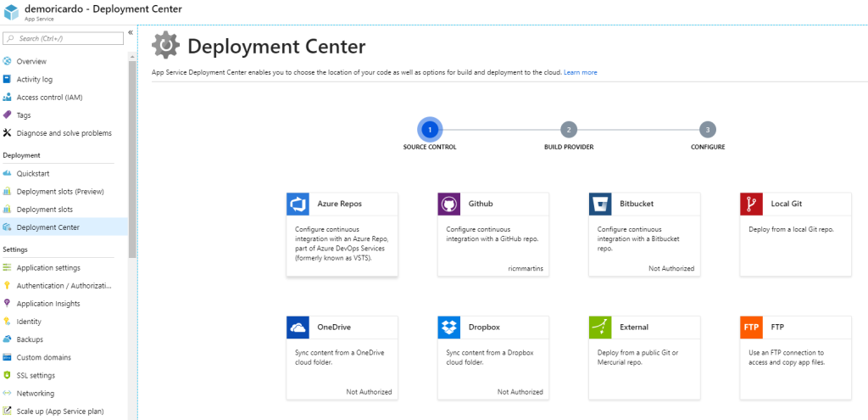Viewport: 868px width, 420px height.
Task: Click the External green branch icon
Action: pos(600,328)
